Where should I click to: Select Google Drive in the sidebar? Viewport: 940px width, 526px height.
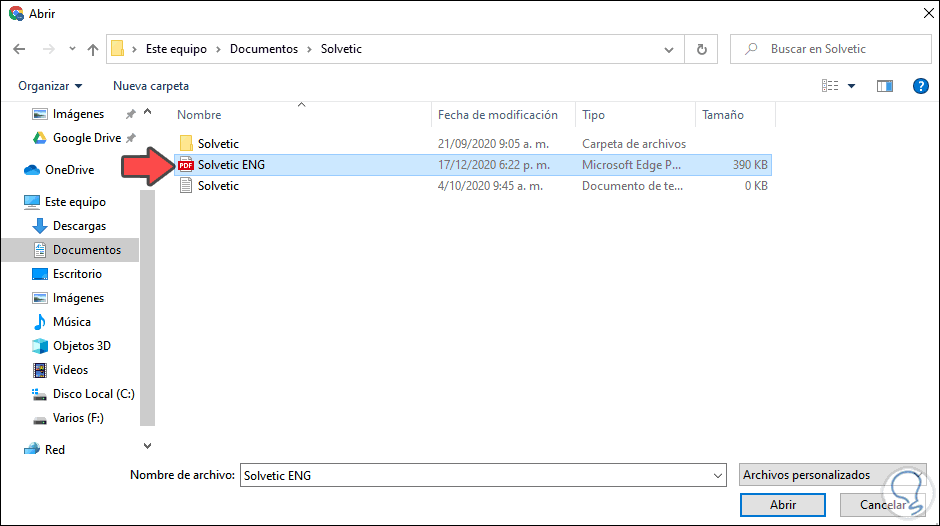(x=86, y=138)
